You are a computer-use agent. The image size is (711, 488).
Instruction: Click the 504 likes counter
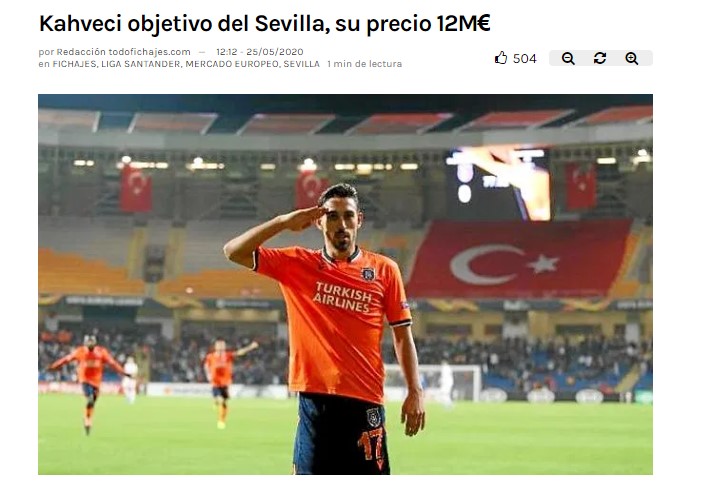click(x=525, y=59)
